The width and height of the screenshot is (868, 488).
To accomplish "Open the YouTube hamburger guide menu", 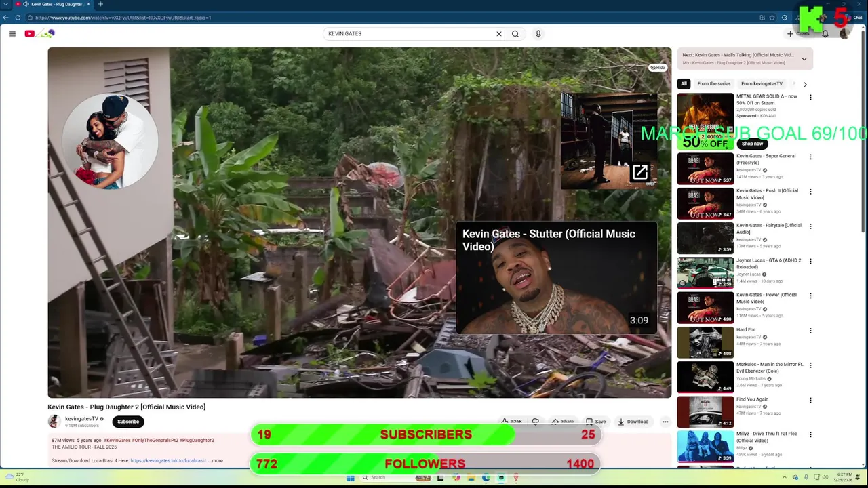I will 12,33.
